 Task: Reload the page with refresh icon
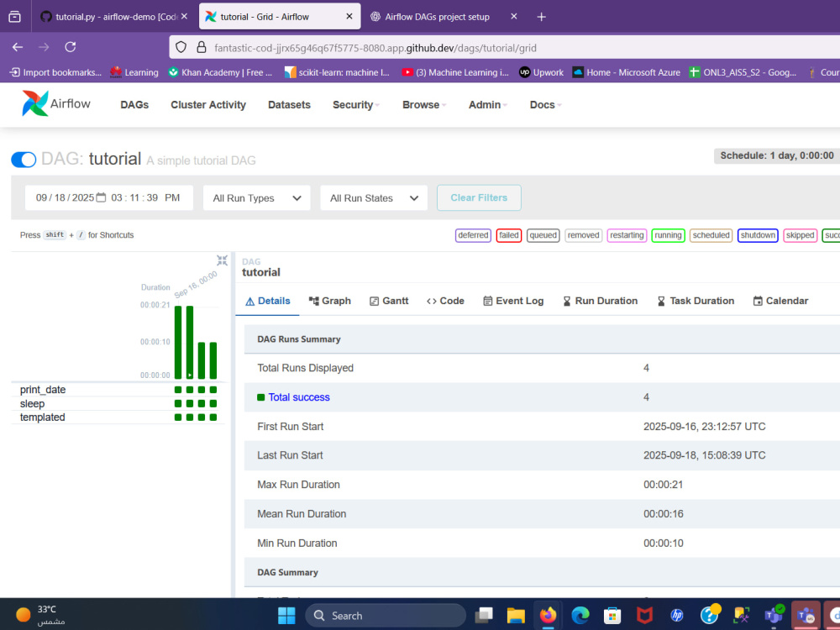[71, 47]
